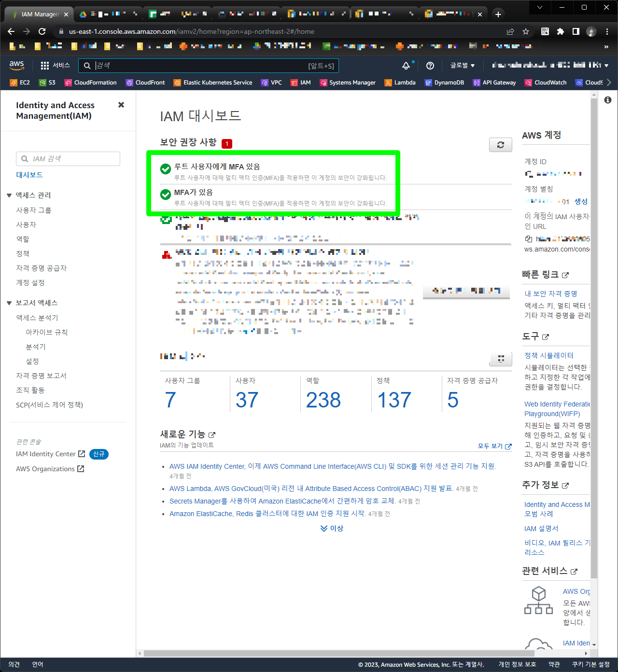Open the 글로벌 region dropdown

[x=463, y=66]
